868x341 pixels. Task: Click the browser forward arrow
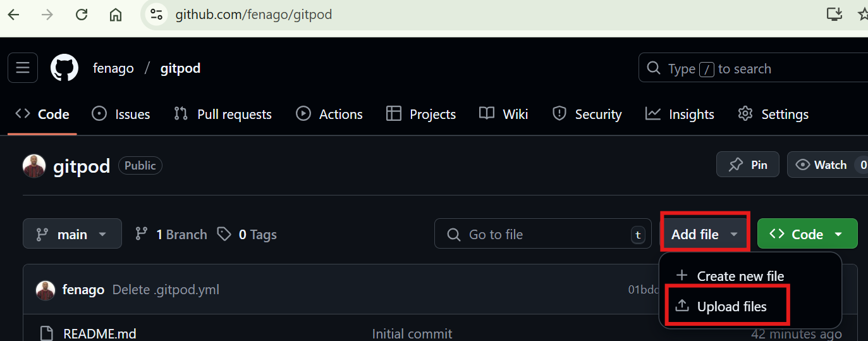click(47, 15)
